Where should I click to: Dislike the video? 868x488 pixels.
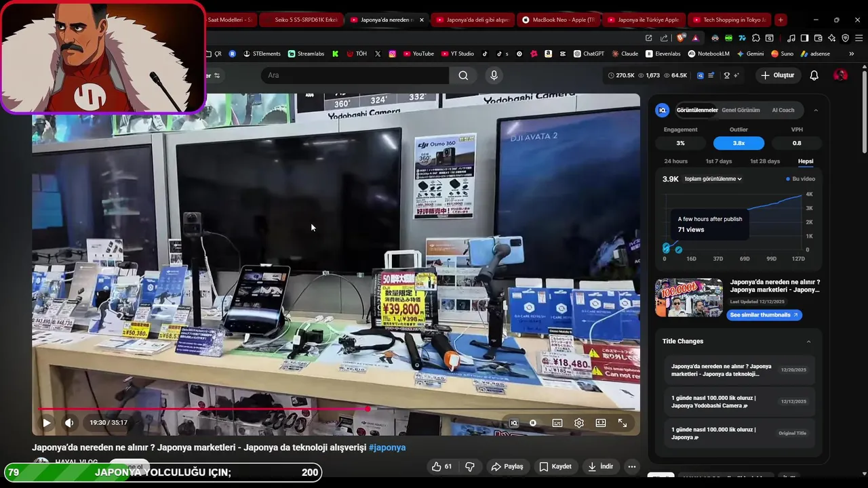coord(469,466)
